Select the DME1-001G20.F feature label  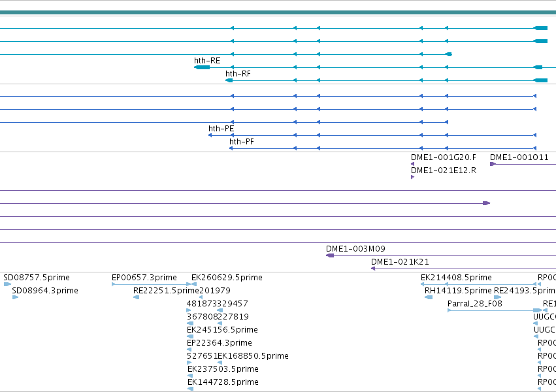coord(444,157)
